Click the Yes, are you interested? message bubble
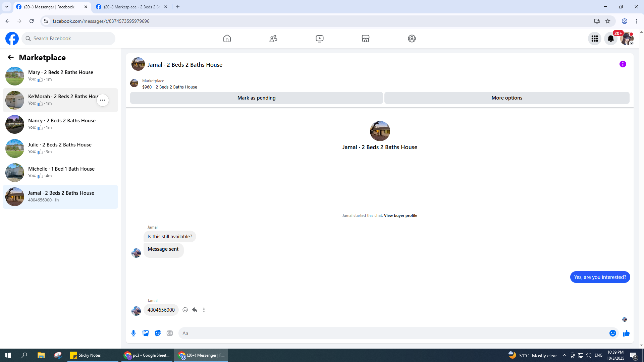This screenshot has width=644, height=362. click(x=600, y=277)
